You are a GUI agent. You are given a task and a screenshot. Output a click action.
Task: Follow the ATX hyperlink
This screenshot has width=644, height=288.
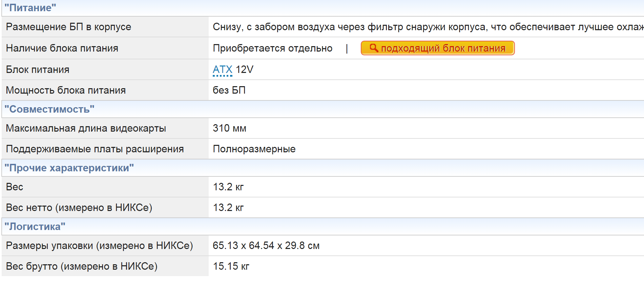pos(222,70)
